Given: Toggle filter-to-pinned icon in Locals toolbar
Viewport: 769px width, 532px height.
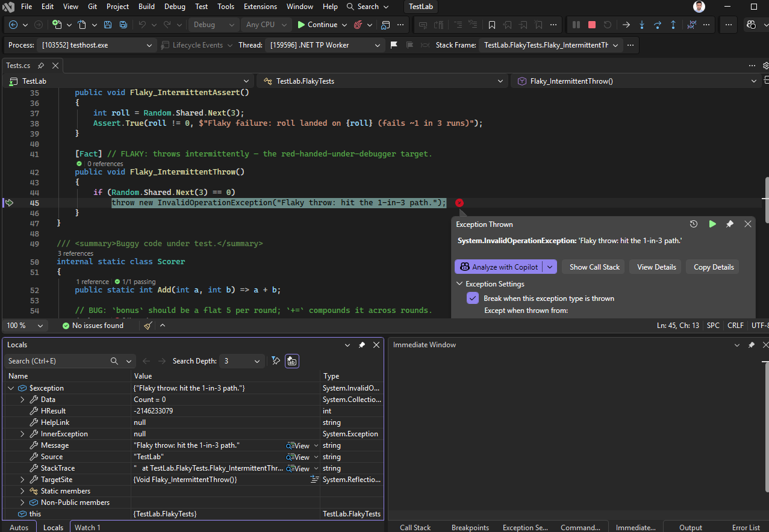Looking at the screenshot, I should [x=276, y=361].
